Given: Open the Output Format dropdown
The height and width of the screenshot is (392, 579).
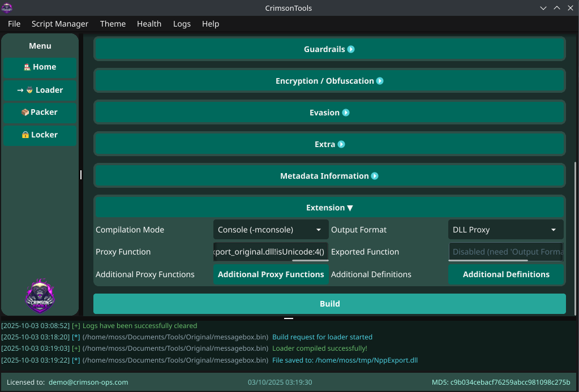Looking at the screenshot, I should click(505, 229).
